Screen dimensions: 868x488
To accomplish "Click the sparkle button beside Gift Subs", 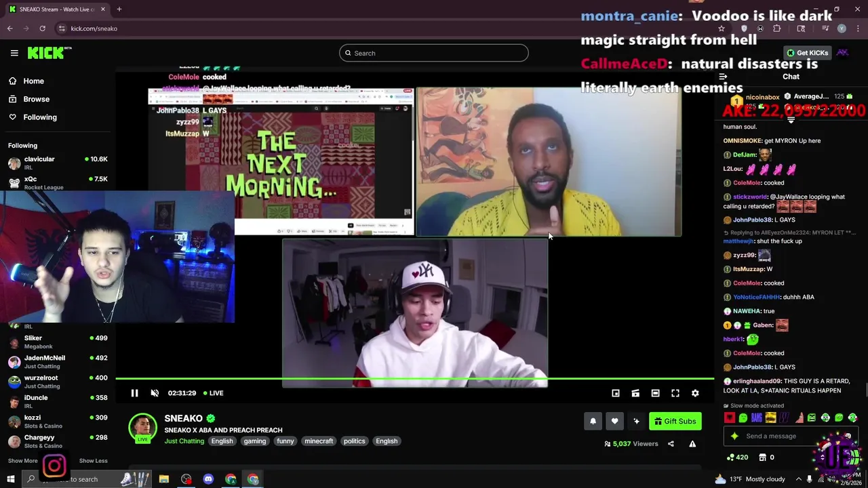I will [x=636, y=422].
